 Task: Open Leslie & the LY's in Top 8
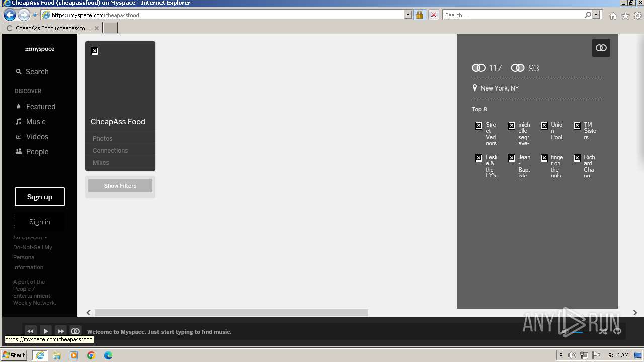point(486,166)
